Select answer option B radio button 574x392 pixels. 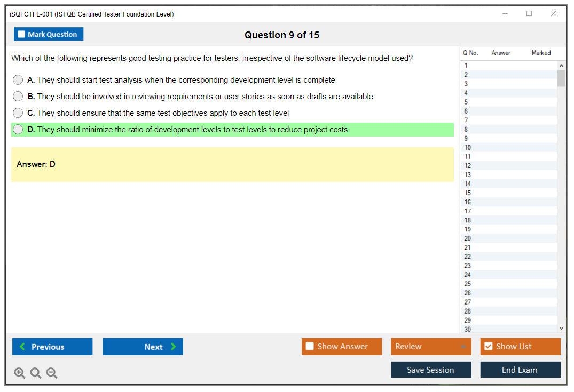pyautogui.click(x=18, y=97)
